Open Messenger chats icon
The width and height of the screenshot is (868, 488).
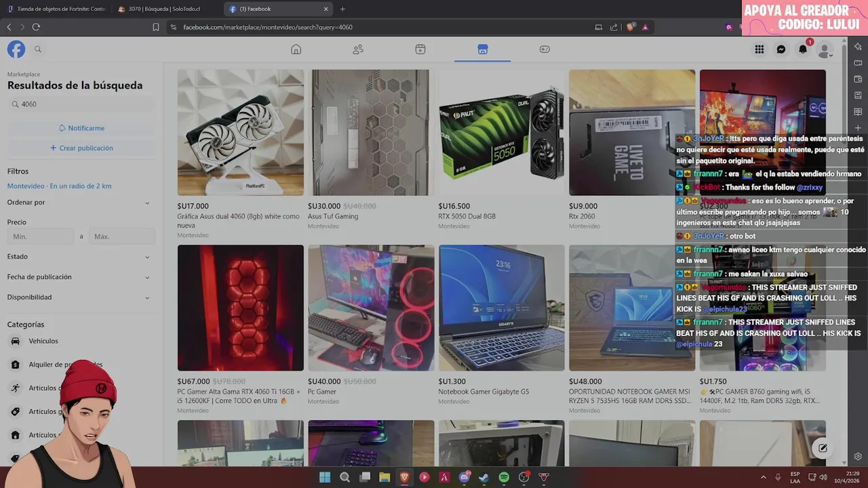point(781,49)
